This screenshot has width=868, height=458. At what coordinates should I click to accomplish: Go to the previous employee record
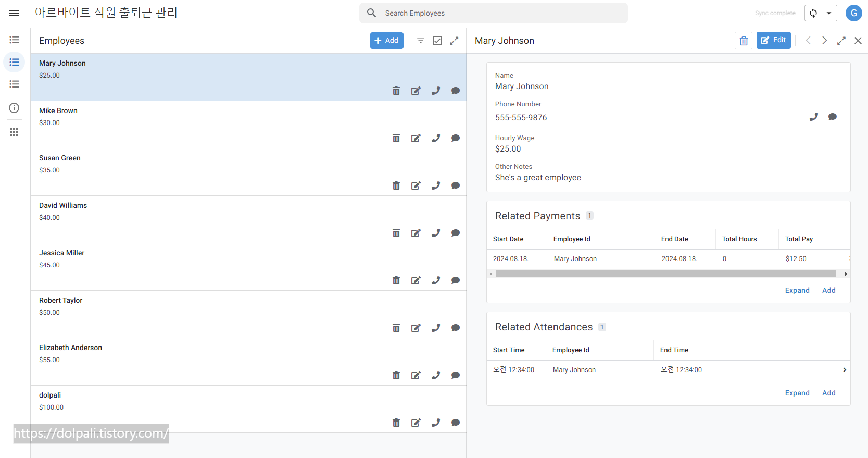pyautogui.click(x=808, y=40)
